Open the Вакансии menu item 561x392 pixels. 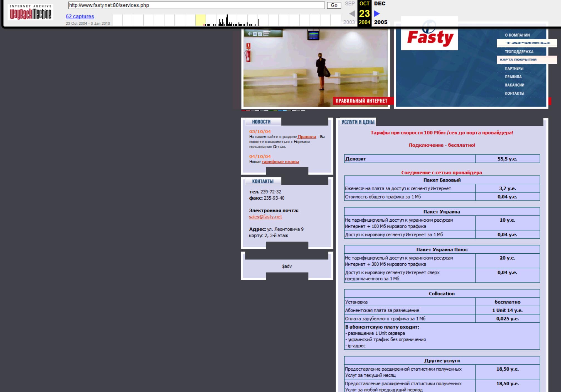[515, 85]
